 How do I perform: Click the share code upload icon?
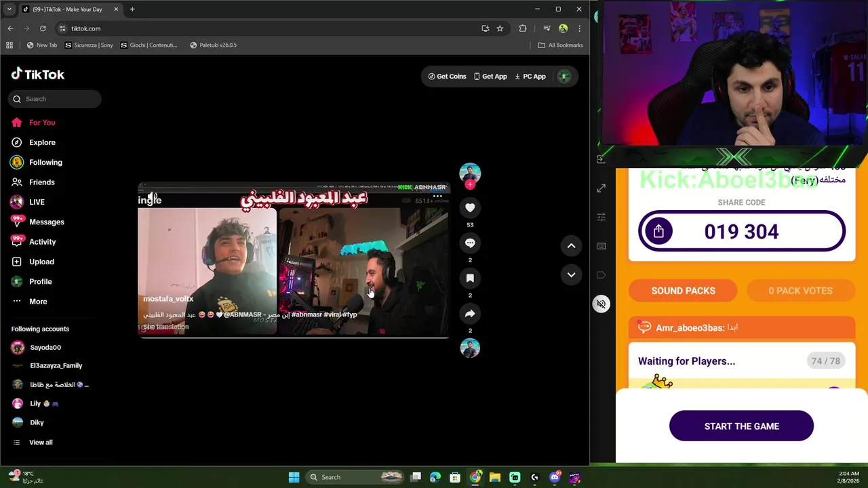pyautogui.click(x=658, y=232)
